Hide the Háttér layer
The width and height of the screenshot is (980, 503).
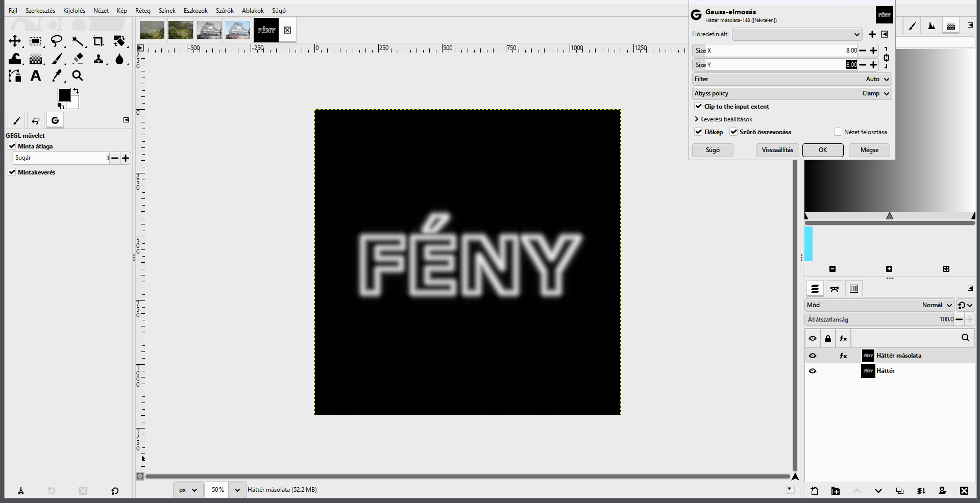point(813,371)
